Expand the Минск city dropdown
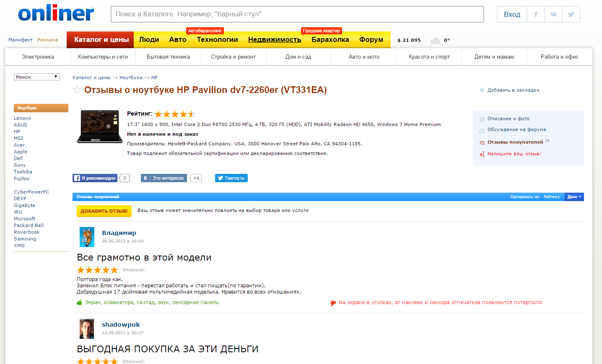The width and height of the screenshot is (602, 364). point(37,77)
